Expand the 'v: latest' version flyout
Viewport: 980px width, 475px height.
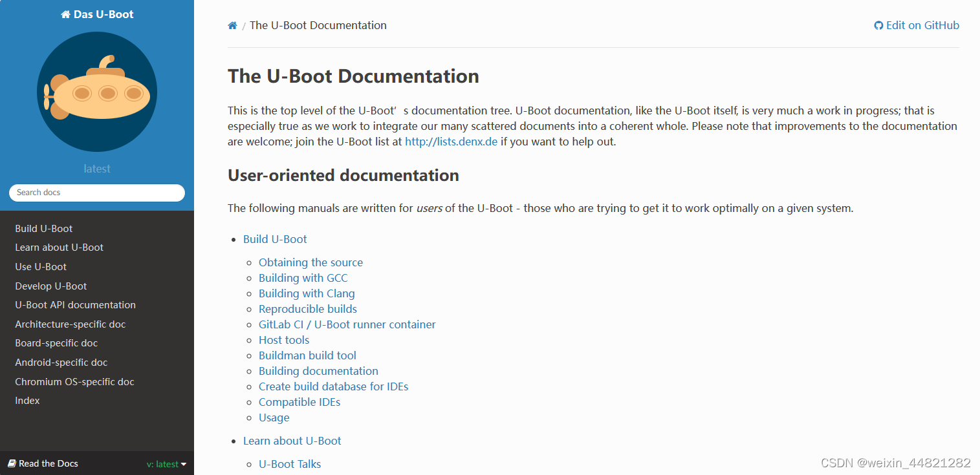[166, 463]
